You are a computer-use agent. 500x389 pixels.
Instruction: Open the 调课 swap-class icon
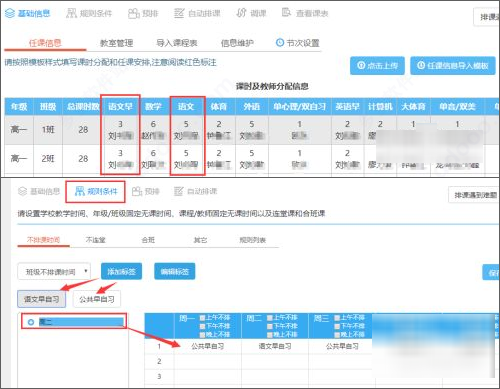(x=241, y=13)
